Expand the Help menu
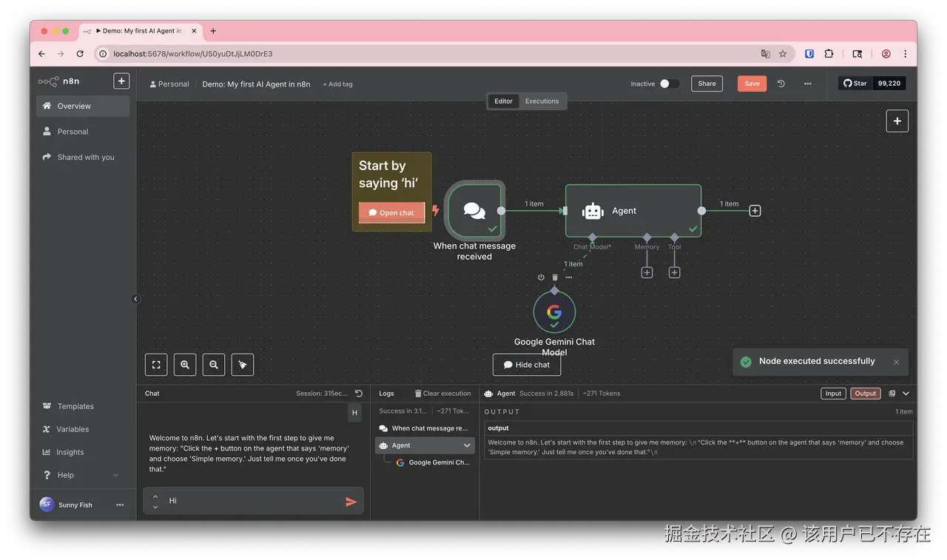The width and height of the screenshot is (947, 560). pyautogui.click(x=83, y=475)
